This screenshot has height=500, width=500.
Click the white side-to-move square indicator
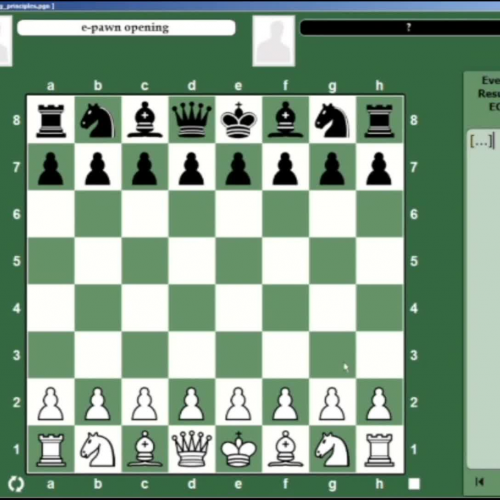(x=414, y=484)
